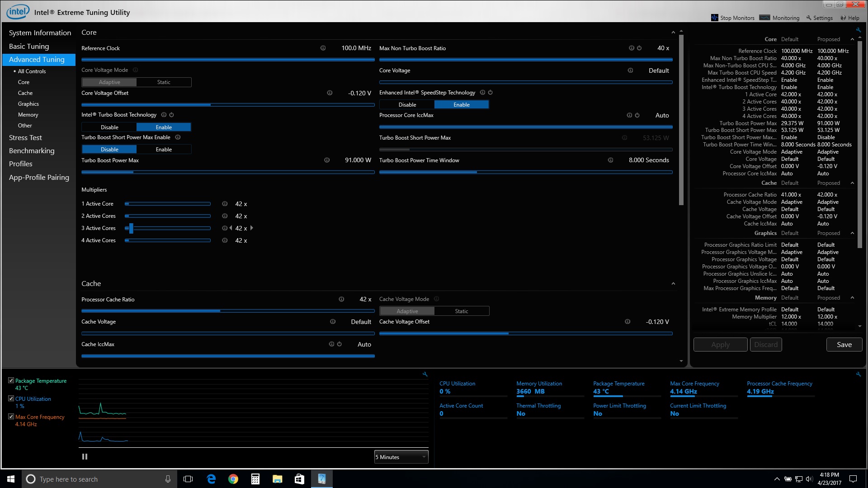Click the info icon for Turbo Boost Power Max
The width and height of the screenshot is (868, 488).
tap(327, 160)
